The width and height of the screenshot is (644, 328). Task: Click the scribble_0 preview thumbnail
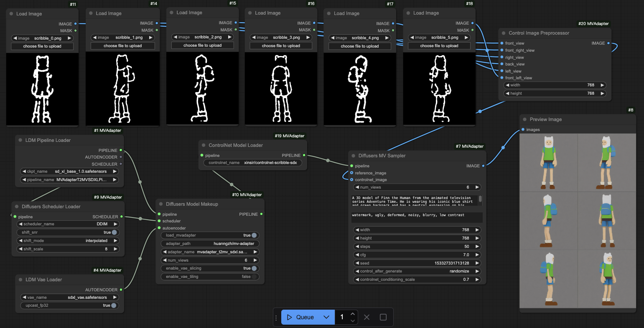pyautogui.click(x=43, y=89)
